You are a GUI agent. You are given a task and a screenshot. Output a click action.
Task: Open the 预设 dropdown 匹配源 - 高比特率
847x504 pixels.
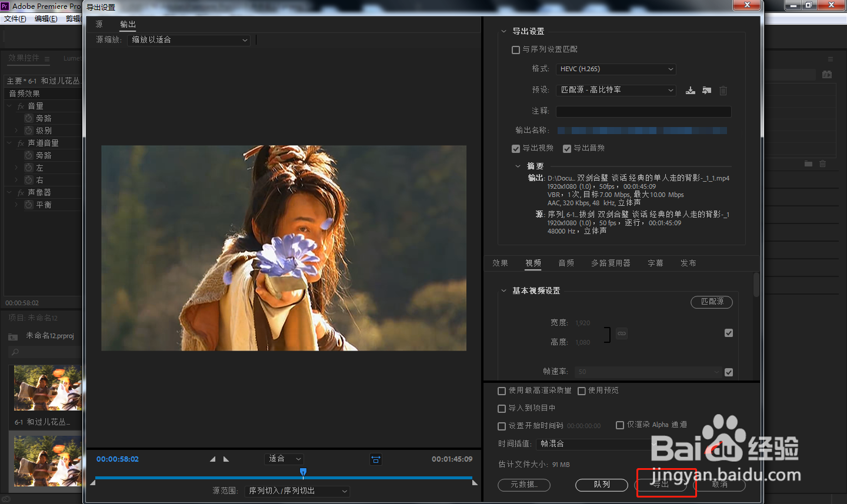(616, 90)
